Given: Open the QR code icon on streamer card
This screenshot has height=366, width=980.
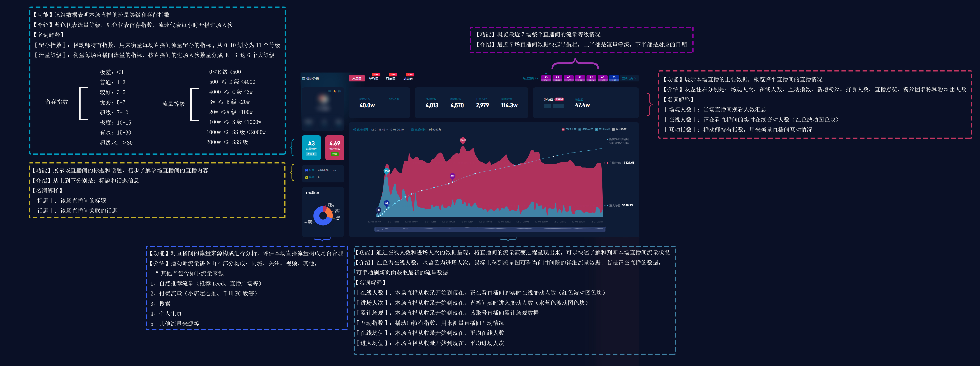Looking at the screenshot, I should pos(340,91).
